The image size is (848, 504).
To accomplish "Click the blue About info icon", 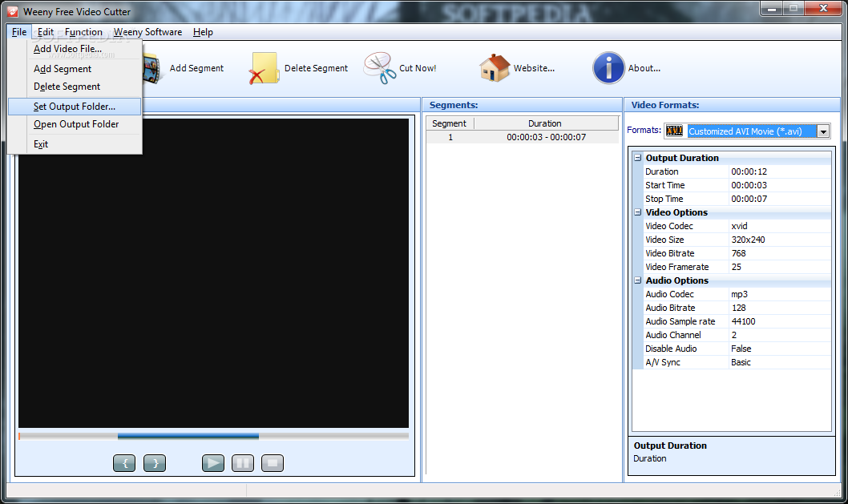I will click(x=608, y=68).
